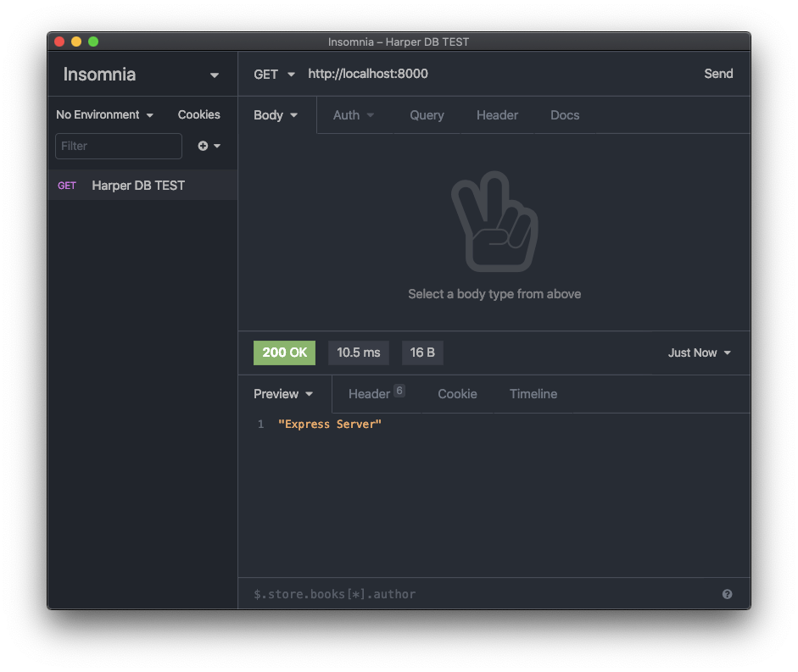Open the Just Now response history dropdown
This screenshot has width=798, height=672.
tap(700, 353)
